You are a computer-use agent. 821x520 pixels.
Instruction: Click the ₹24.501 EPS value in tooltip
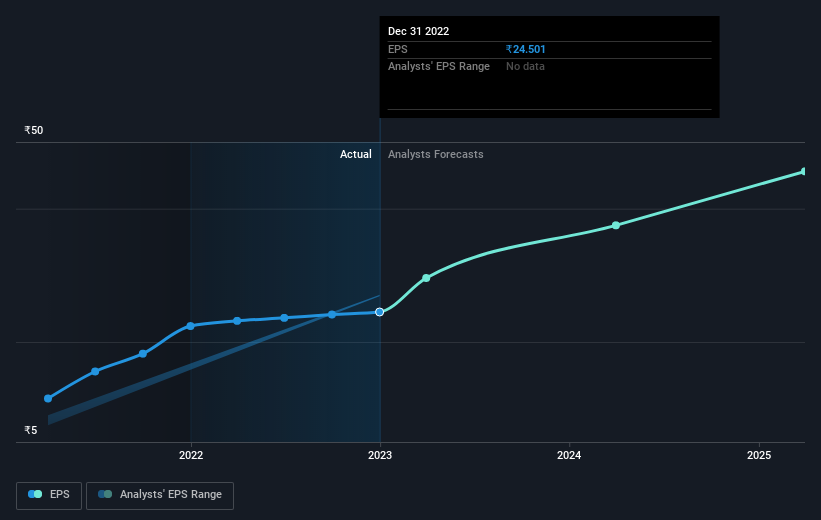[526, 49]
